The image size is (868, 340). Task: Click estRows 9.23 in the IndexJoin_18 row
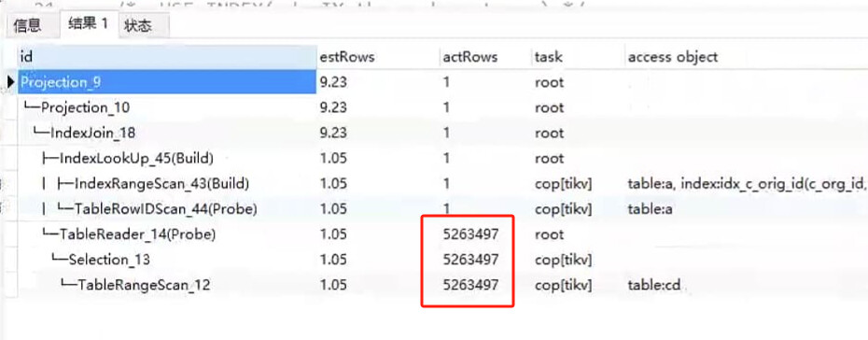click(x=333, y=133)
